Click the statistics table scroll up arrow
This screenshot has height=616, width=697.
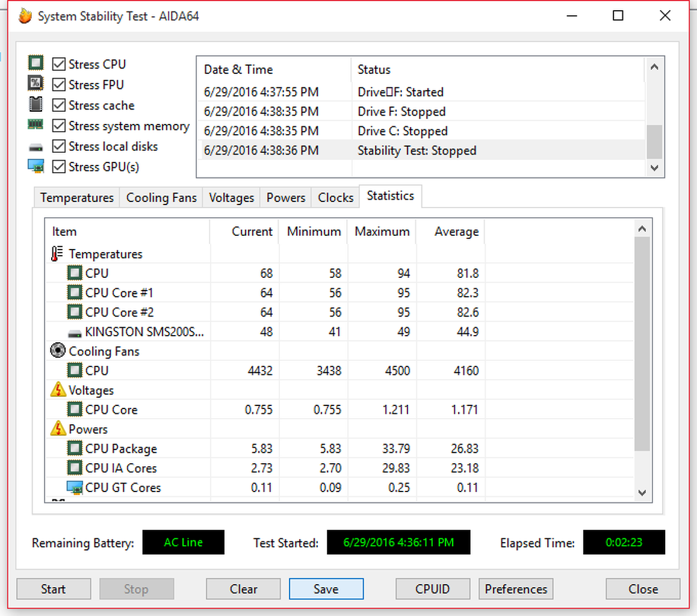[x=642, y=229]
